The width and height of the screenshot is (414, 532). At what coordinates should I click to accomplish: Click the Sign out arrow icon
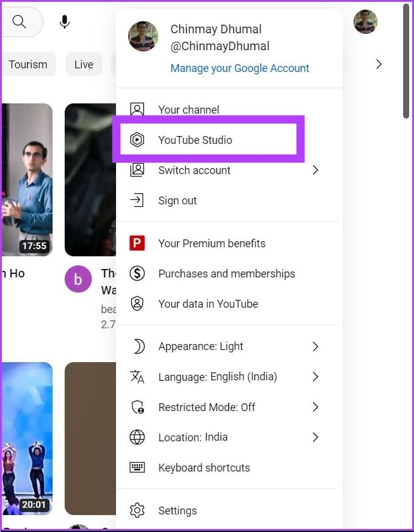[137, 200]
